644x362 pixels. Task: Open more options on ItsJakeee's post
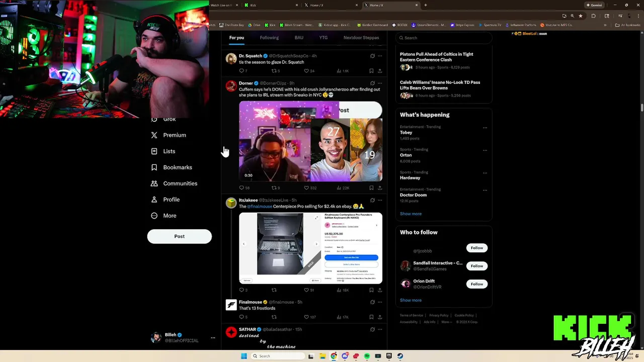point(380,200)
